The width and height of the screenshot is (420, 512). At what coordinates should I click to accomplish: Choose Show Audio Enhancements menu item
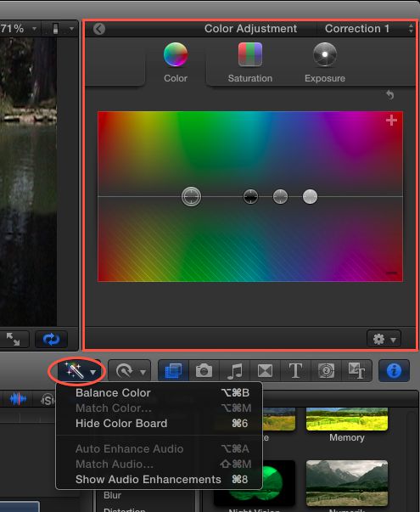[x=160, y=480]
